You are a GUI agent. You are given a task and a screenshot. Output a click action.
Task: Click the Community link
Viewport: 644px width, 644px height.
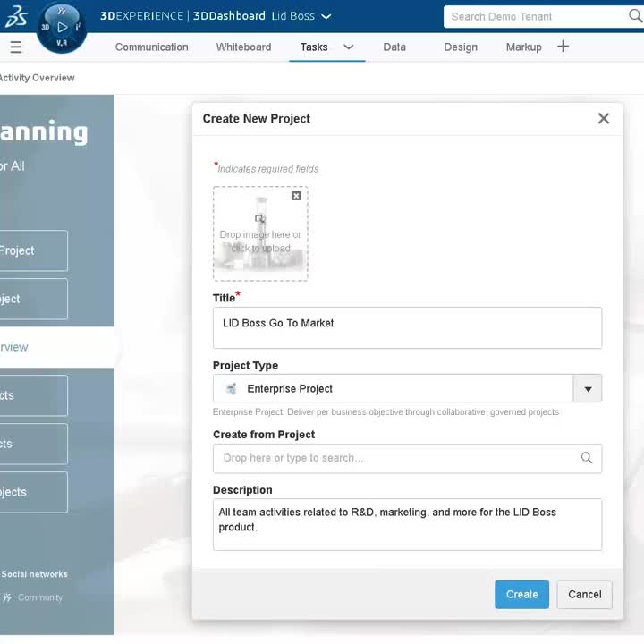[x=40, y=597]
